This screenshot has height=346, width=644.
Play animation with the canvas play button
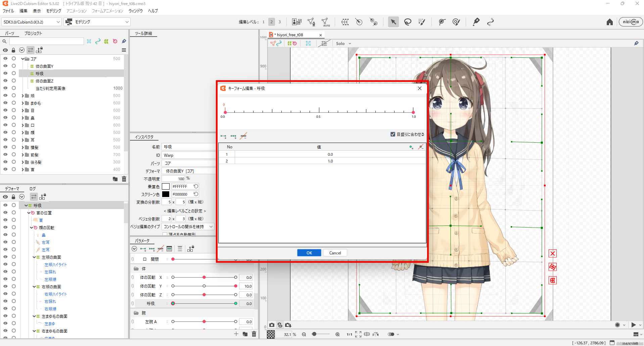[634, 325]
